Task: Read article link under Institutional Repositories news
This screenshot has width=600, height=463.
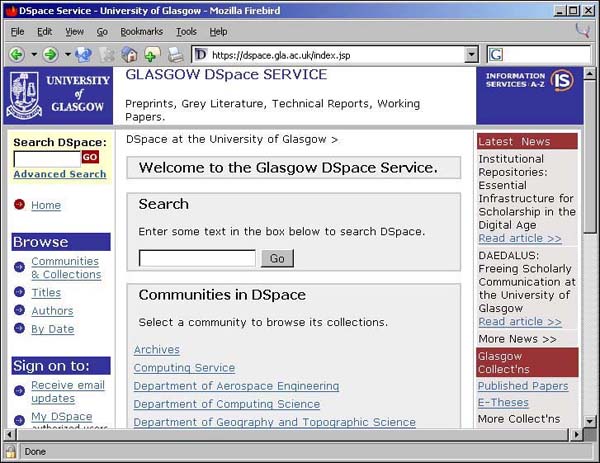Action: coord(520,238)
